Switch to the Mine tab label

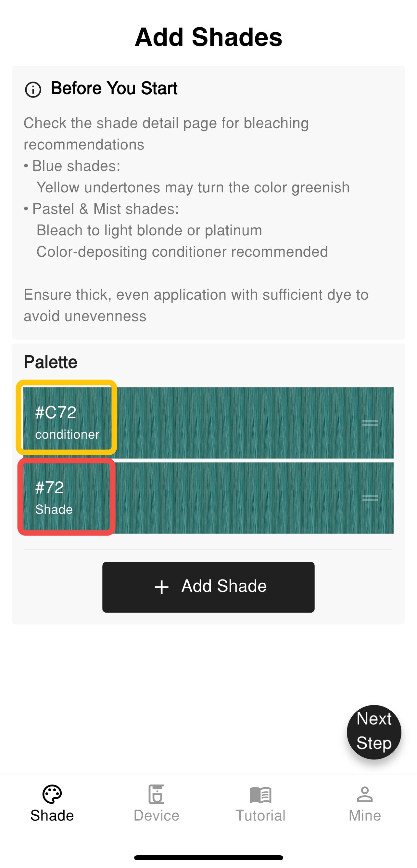point(365,815)
